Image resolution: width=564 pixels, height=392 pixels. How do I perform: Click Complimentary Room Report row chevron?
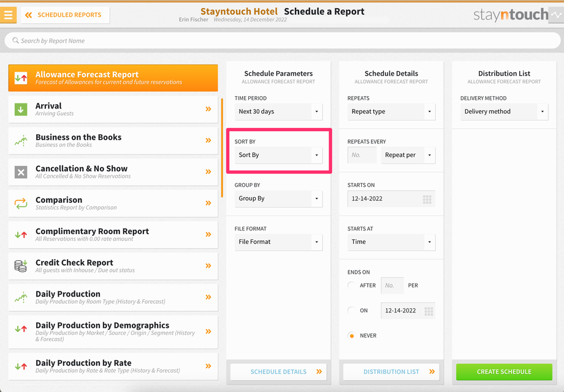tap(208, 234)
